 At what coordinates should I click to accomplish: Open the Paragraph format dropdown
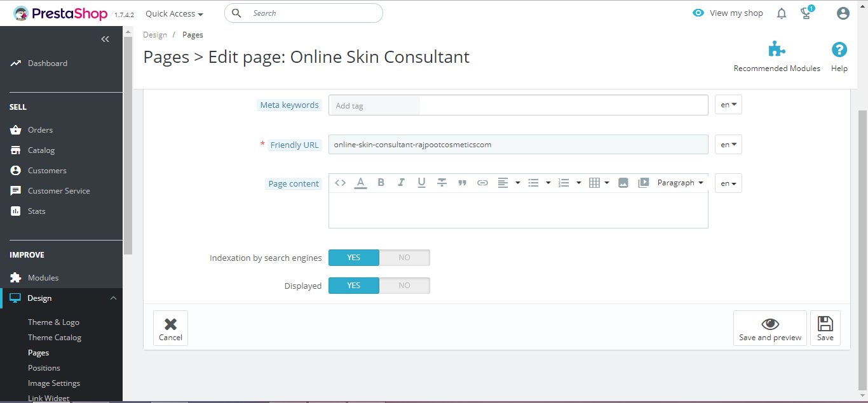pyautogui.click(x=680, y=183)
